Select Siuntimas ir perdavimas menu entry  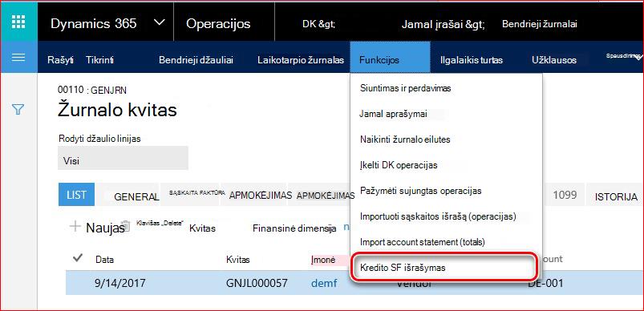pos(405,88)
